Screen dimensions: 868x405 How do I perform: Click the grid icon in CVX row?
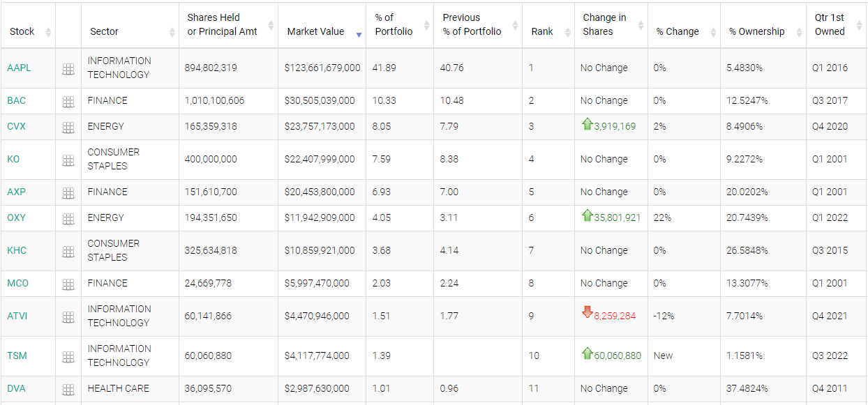[x=68, y=128]
